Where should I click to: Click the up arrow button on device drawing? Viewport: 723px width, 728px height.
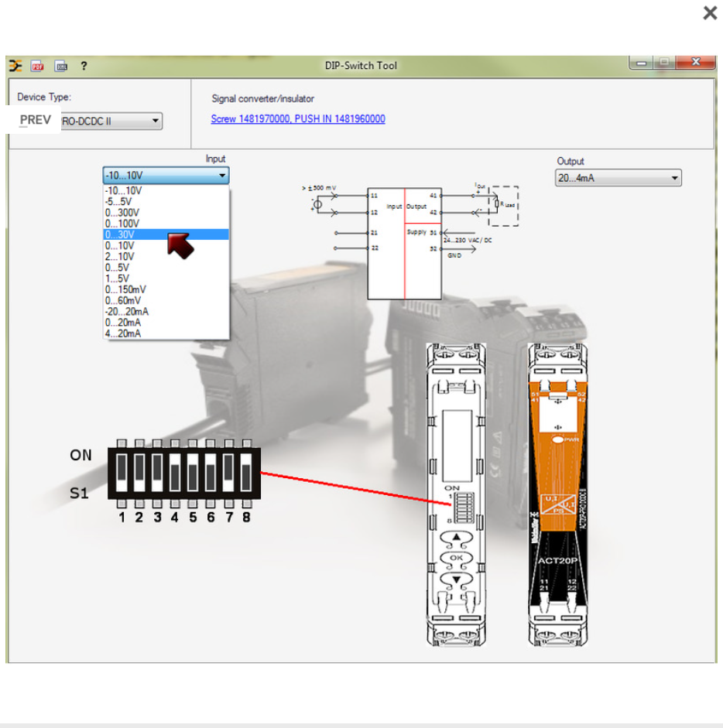click(456, 538)
